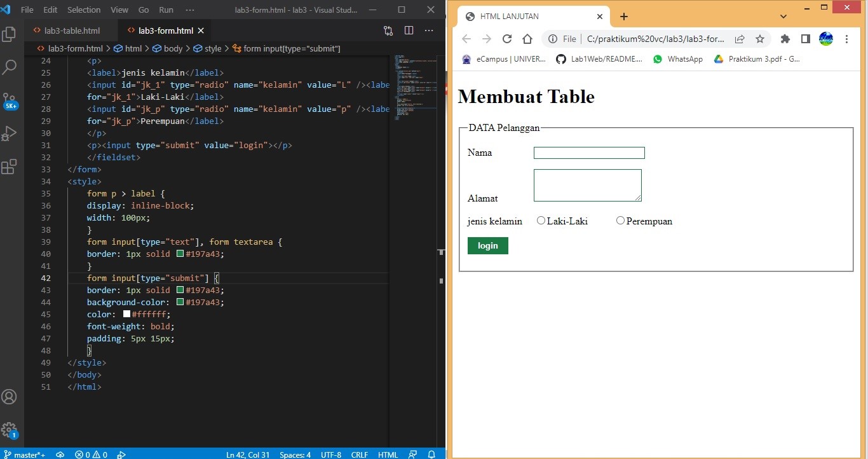This screenshot has height=459, width=868.
Task: Open the Explorer view in activity bar
Action: click(10, 34)
